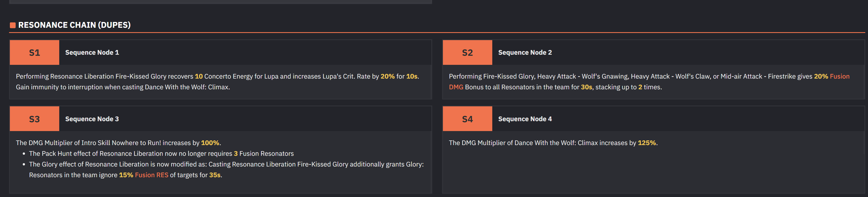The image size is (868, 197).
Task: Click the highlighted 15% value before Fusion RES
Action: tap(126, 175)
